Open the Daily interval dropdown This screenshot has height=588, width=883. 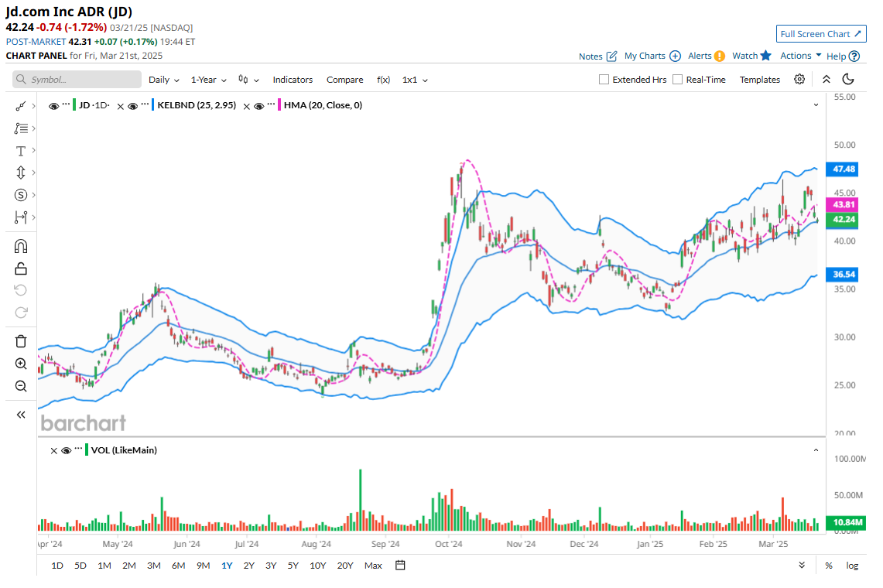[163, 80]
